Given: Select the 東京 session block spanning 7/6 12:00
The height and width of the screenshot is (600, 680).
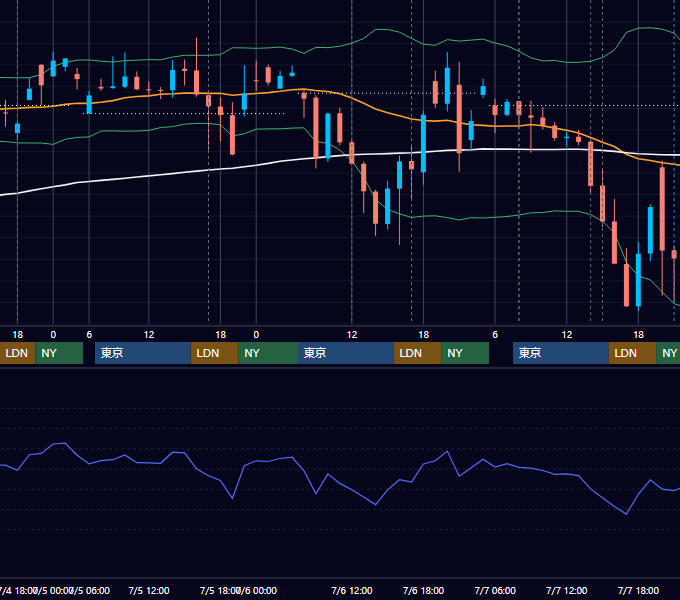Looking at the screenshot, I should click(346, 353).
